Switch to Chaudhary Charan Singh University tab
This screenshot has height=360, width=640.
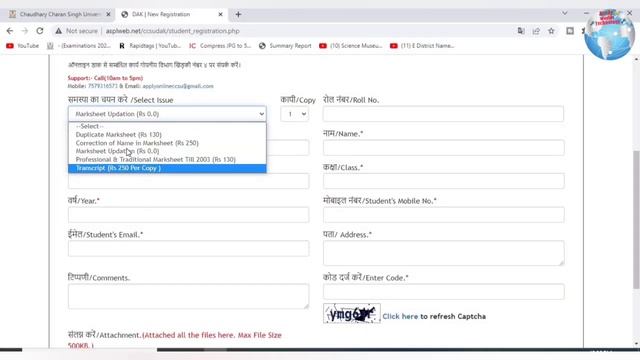tap(59, 14)
